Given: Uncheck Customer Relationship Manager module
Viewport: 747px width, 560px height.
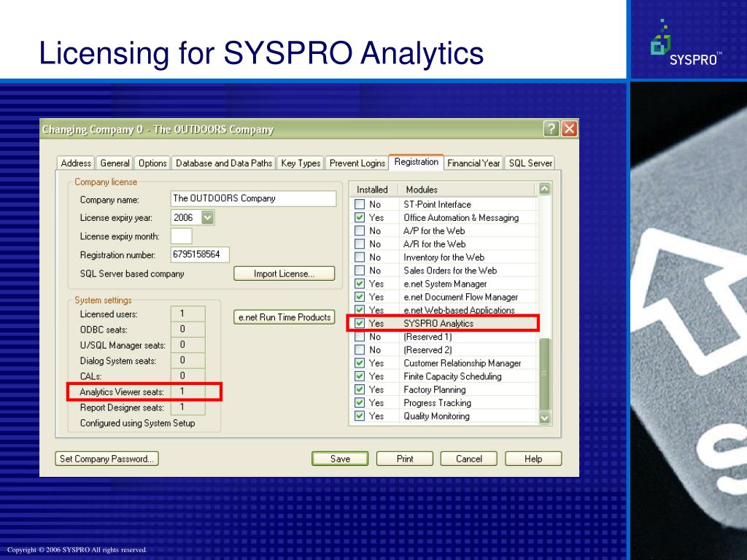Looking at the screenshot, I should pyautogui.click(x=360, y=363).
